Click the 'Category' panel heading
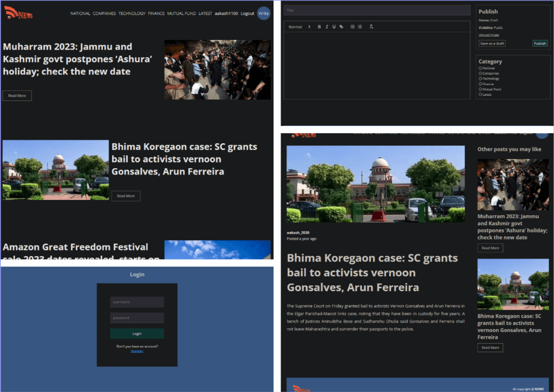 pos(490,61)
